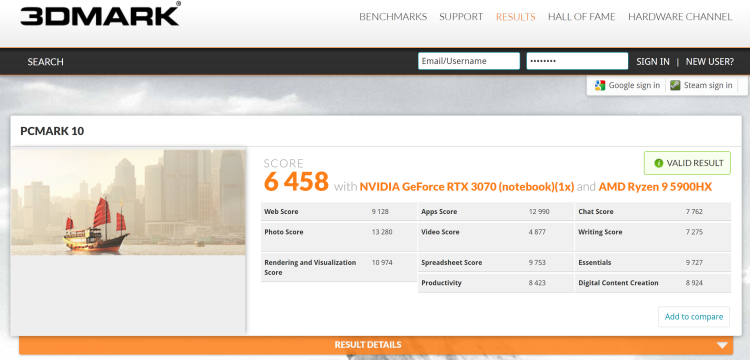Screen dimensions: 750x360
Task: Open the NVIDIA GeForce RTX 3070 link
Action: tap(467, 187)
